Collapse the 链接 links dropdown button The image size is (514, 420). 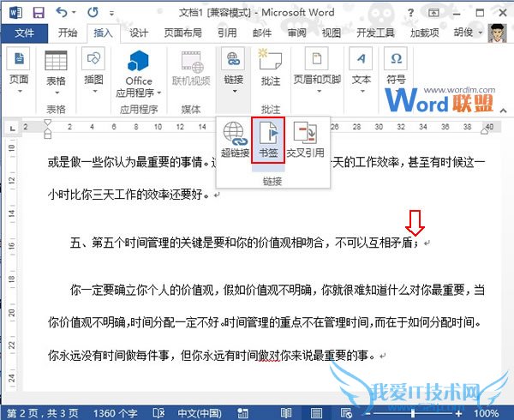pyautogui.click(x=233, y=70)
